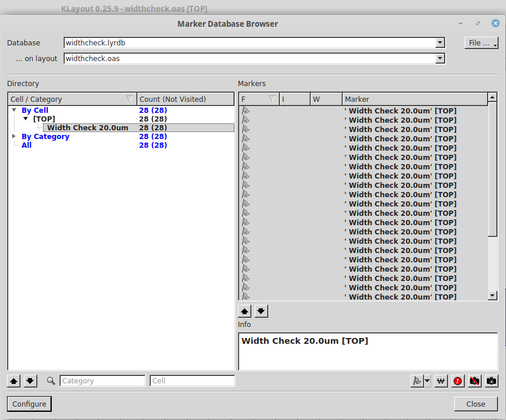Open the flag icon's dropdown arrow

click(x=426, y=381)
